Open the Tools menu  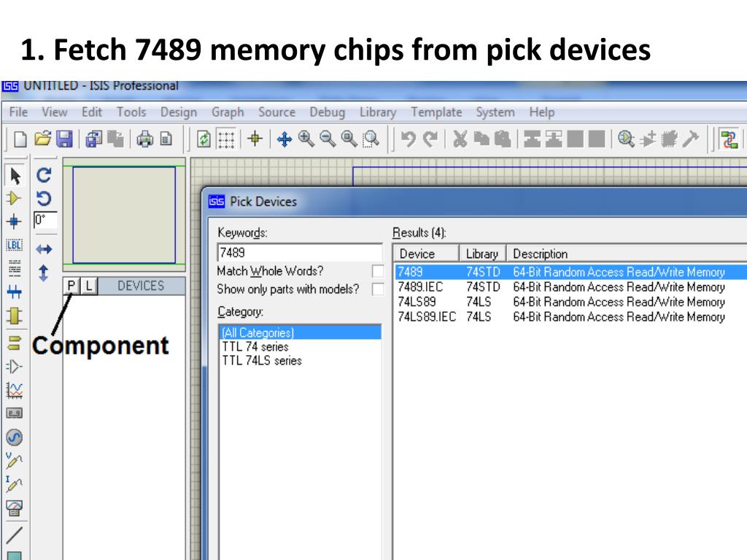click(131, 112)
